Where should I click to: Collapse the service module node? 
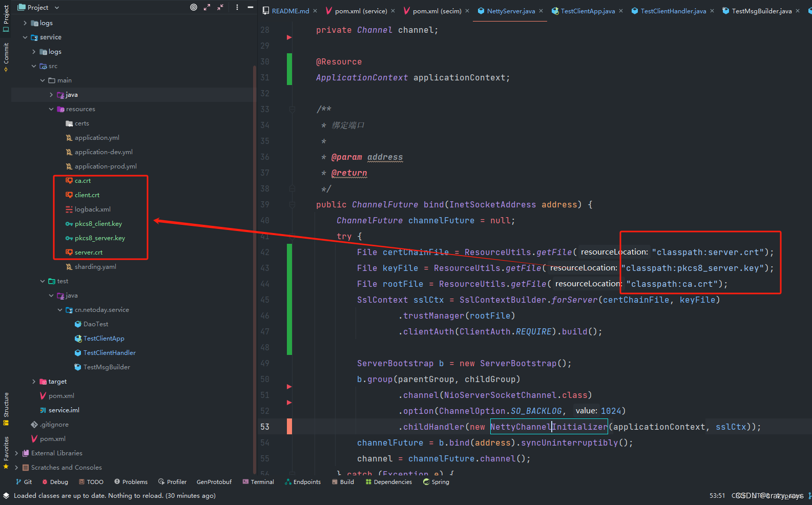coord(25,37)
